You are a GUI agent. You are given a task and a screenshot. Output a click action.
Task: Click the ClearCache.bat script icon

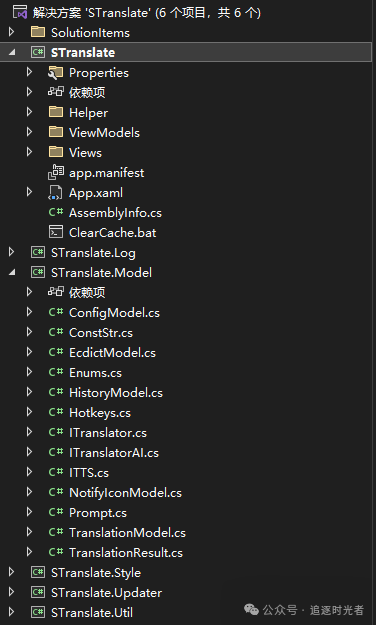click(x=55, y=232)
